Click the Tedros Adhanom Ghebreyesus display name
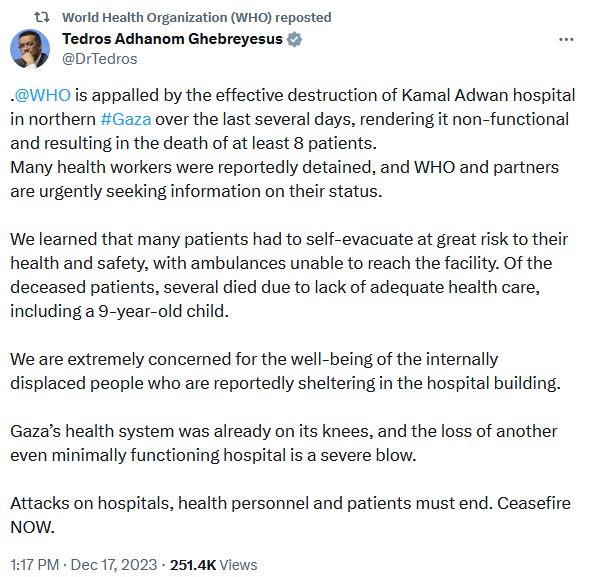589x577 pixels. (172, 39)
